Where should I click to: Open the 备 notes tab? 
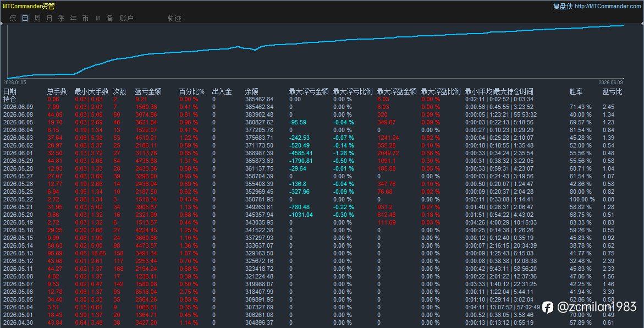tap(109, 18)
